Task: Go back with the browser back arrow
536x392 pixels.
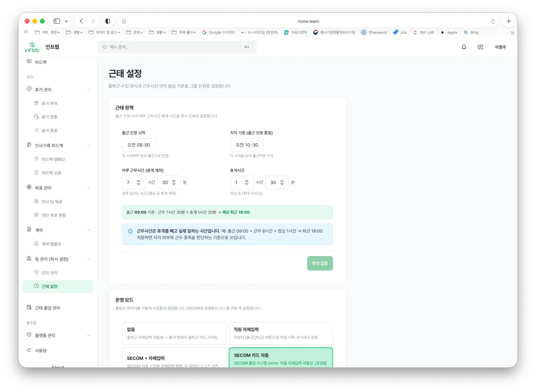Action: (x=81, y=21)
